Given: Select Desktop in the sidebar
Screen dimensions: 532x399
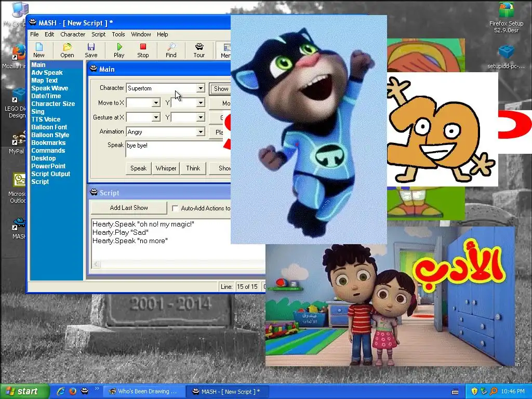Looking at the screenshot, I should (44, 158).
